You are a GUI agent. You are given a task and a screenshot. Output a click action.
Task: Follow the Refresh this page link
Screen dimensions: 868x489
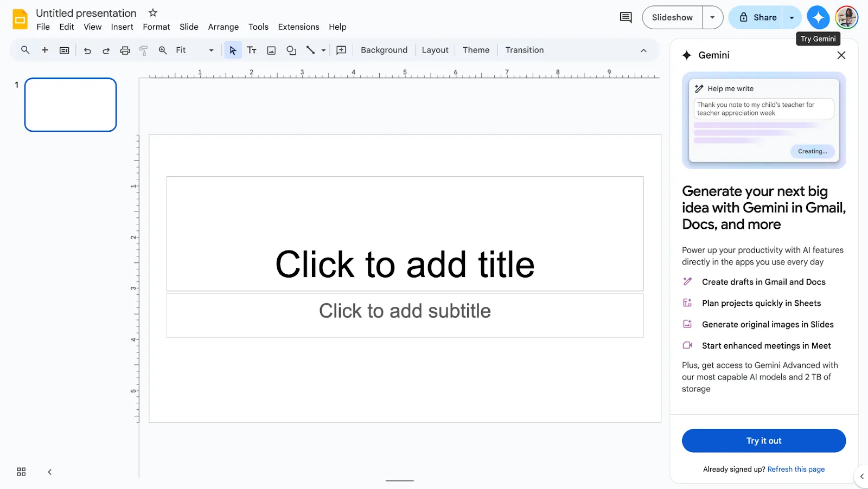coord(796,469)
